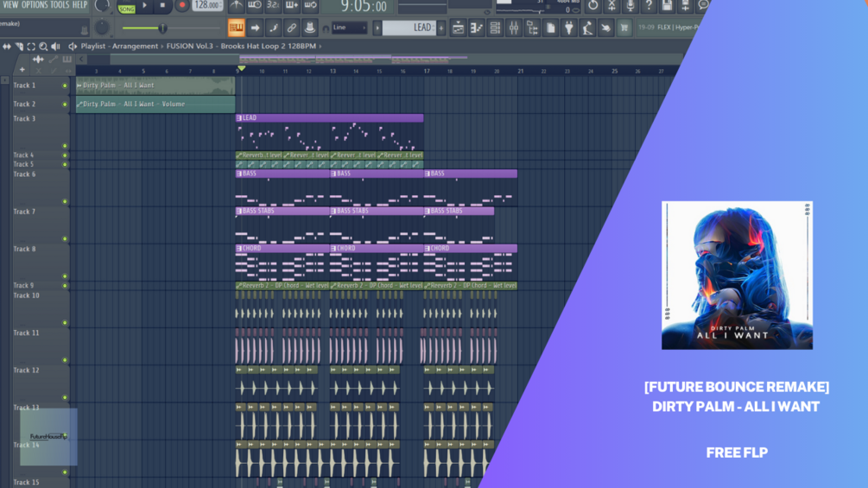The image size is (868, 488).
Task: Mute Track 9 green light
Action: [x=65, y=286]
